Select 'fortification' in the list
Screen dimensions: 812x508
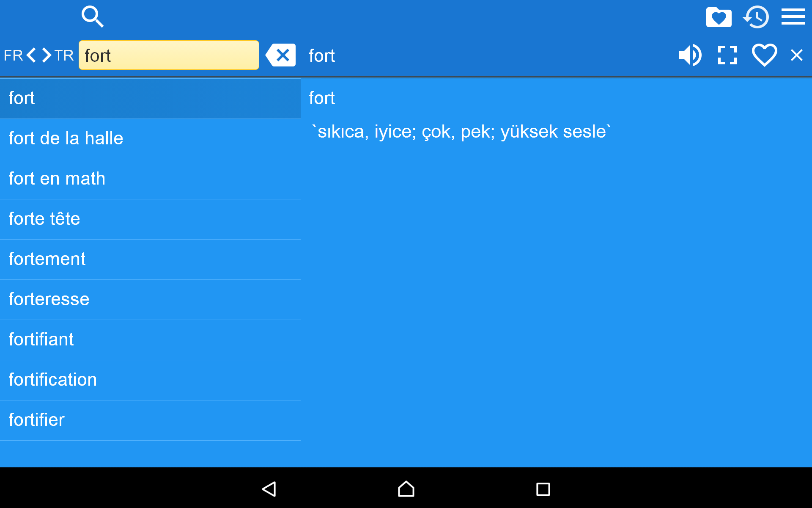click(150, 380)
